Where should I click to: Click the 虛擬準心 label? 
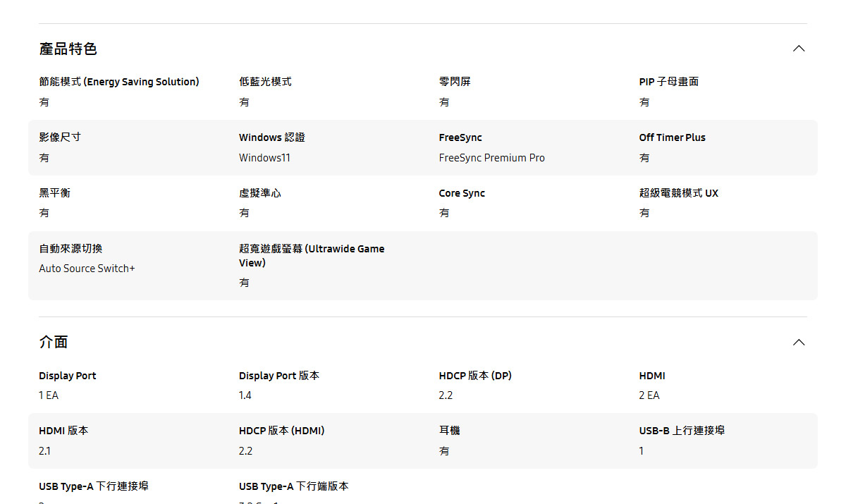pos(259,193)
